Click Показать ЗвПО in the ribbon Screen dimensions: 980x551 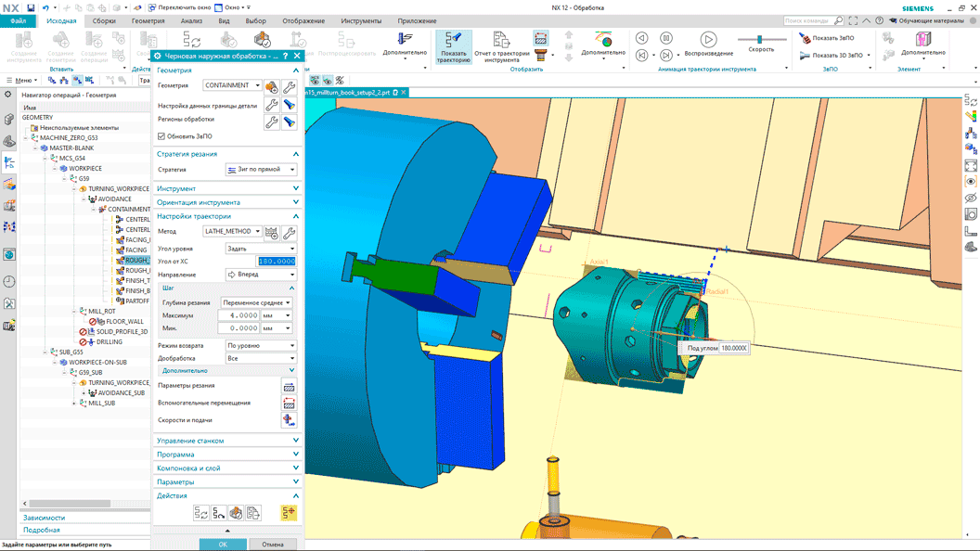click(x=826, y=38)
